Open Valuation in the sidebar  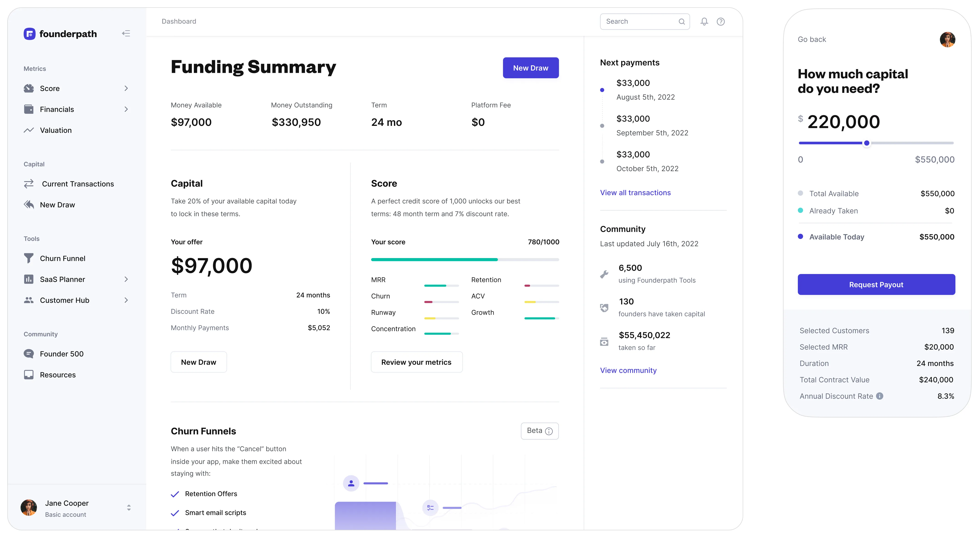56,130
